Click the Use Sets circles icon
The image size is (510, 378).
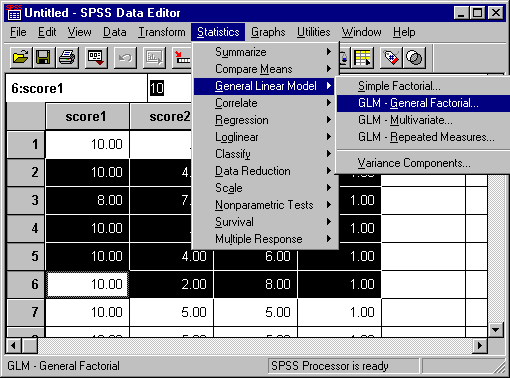414,58
